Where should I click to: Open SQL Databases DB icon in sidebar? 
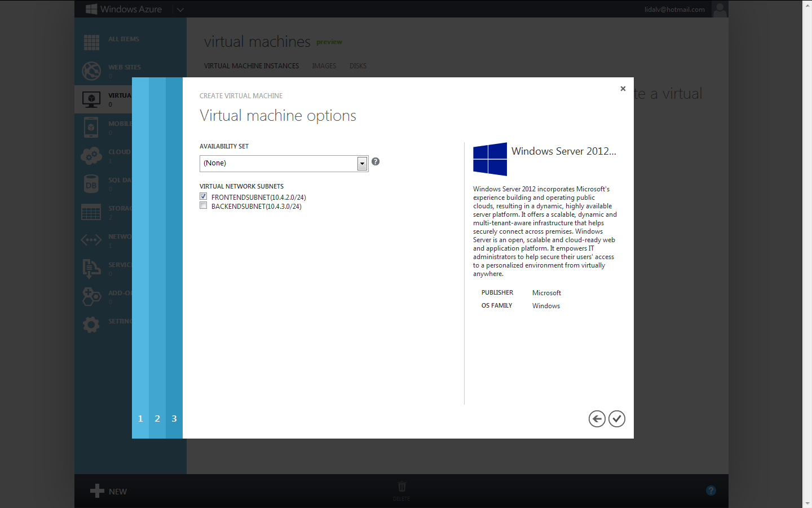click(91, 184)
